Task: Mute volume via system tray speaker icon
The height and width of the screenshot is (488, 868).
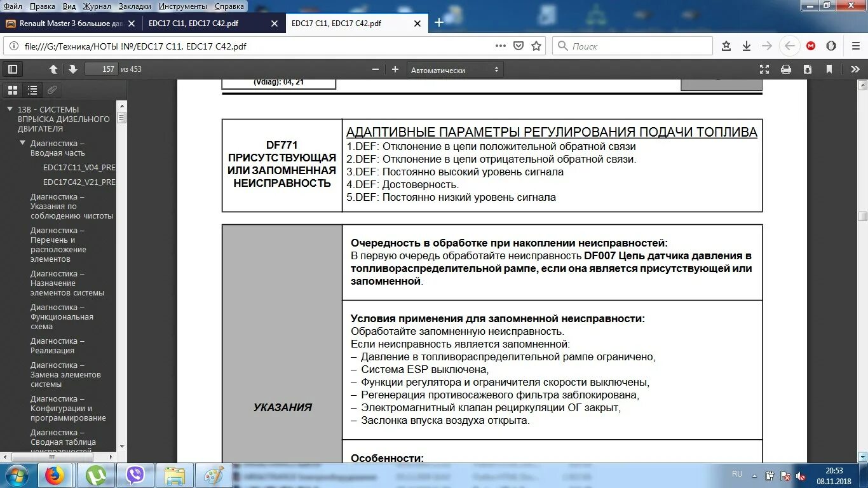Action: tap(802, 475)
